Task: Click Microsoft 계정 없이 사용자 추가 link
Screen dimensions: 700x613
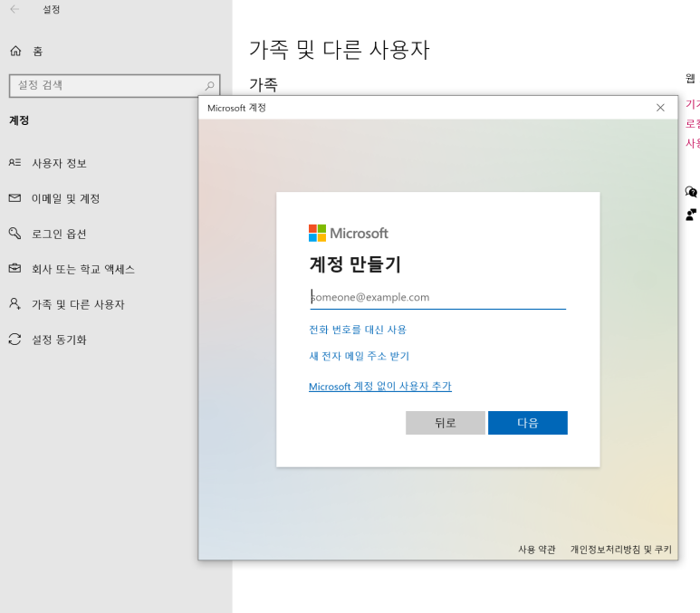Action: point(380,387)
